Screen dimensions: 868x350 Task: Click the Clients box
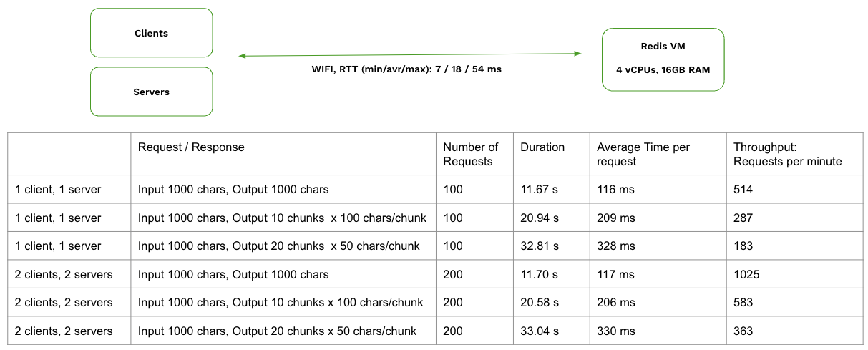click(151, 33)
